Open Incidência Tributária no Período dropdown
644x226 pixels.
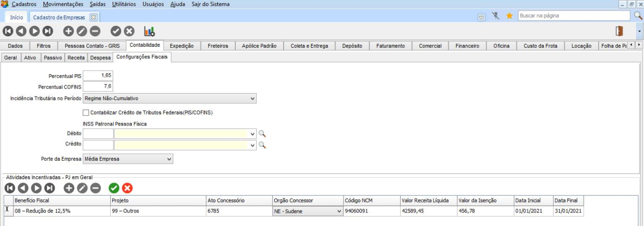click(x=252, y=99)
